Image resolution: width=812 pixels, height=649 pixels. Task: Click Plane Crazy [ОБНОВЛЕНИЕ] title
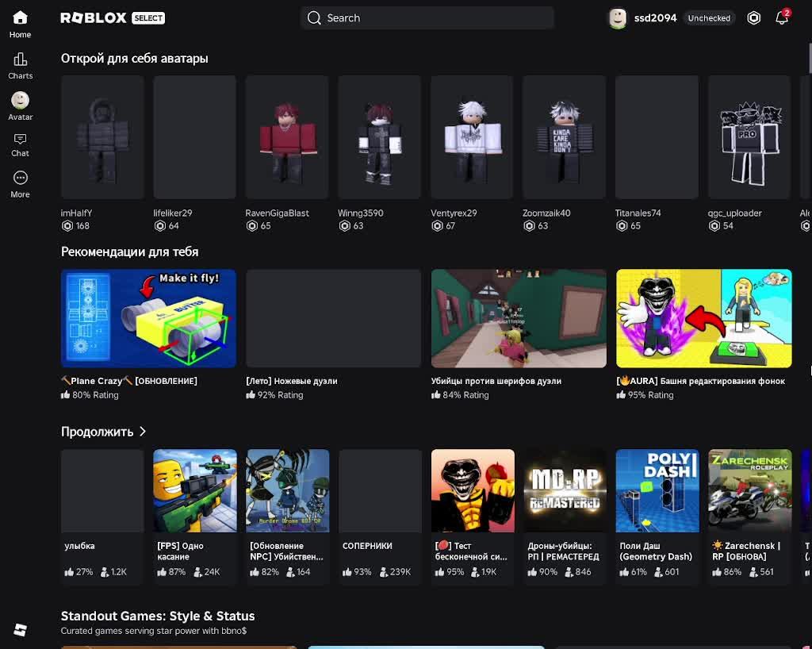[x=129, y=381]
